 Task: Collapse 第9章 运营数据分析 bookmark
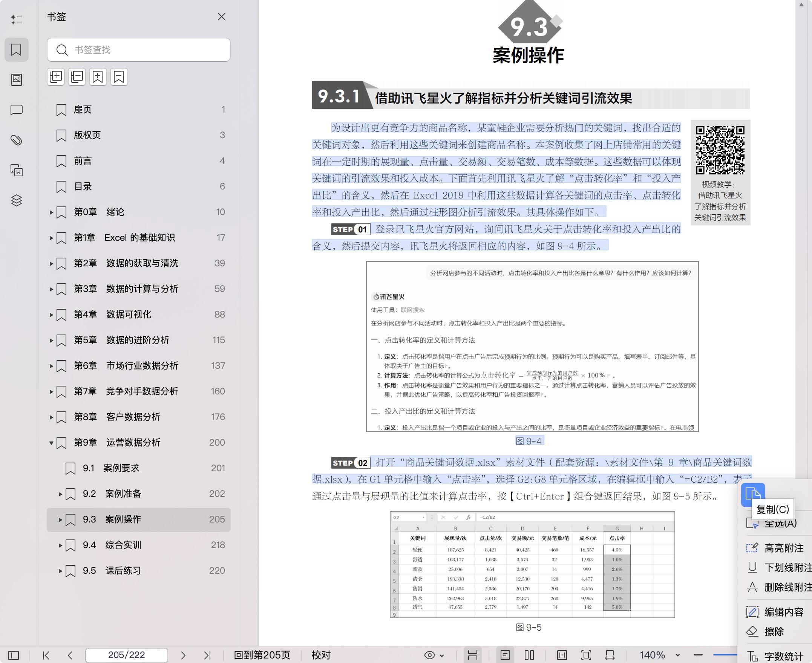click(51, 443)
